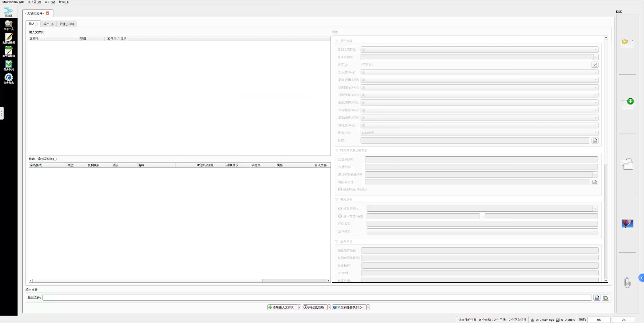Click the 添加到任务队列 button

pos(348,307)
